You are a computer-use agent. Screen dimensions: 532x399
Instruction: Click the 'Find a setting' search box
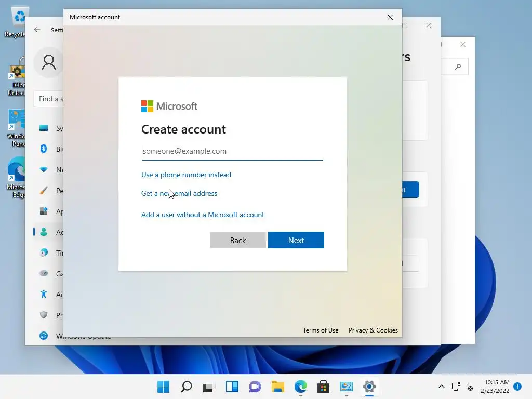tap(48, 99)
